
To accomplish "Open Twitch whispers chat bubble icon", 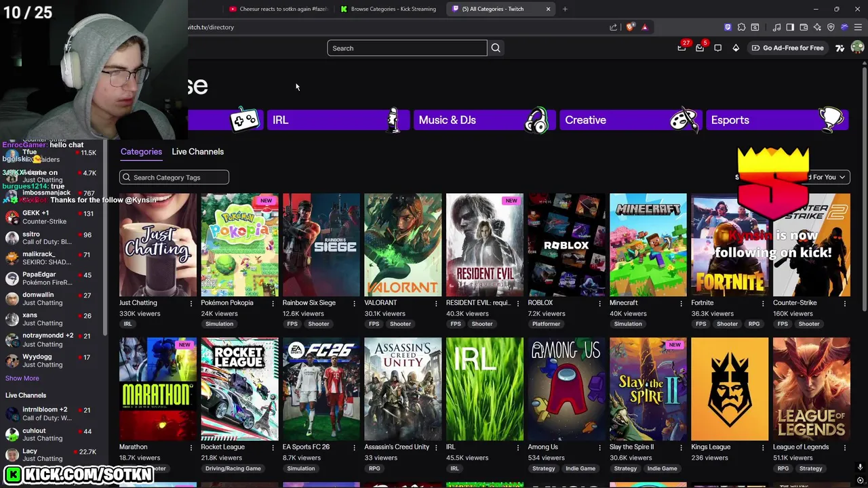I will [718, 48].
